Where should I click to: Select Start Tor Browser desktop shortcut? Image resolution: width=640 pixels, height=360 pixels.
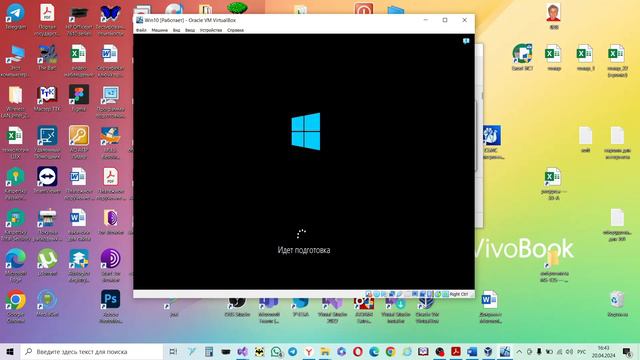pyautogui.click(x=111, y=265)
